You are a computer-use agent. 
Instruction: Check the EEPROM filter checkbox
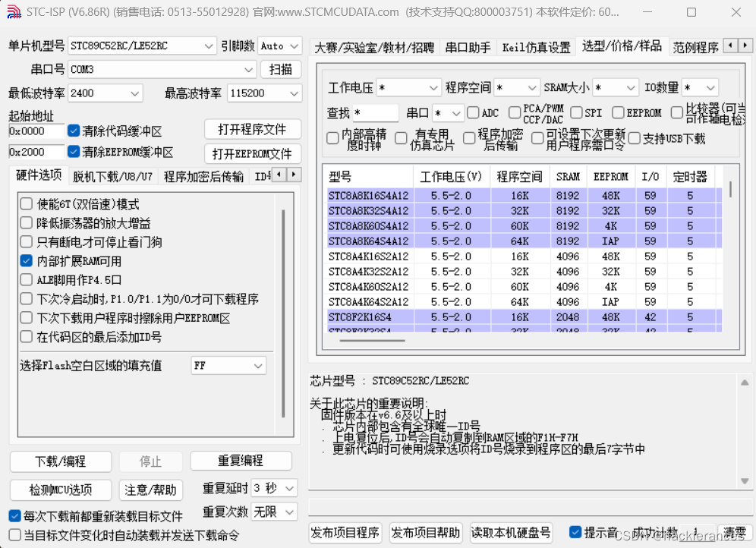click(618, 113)
